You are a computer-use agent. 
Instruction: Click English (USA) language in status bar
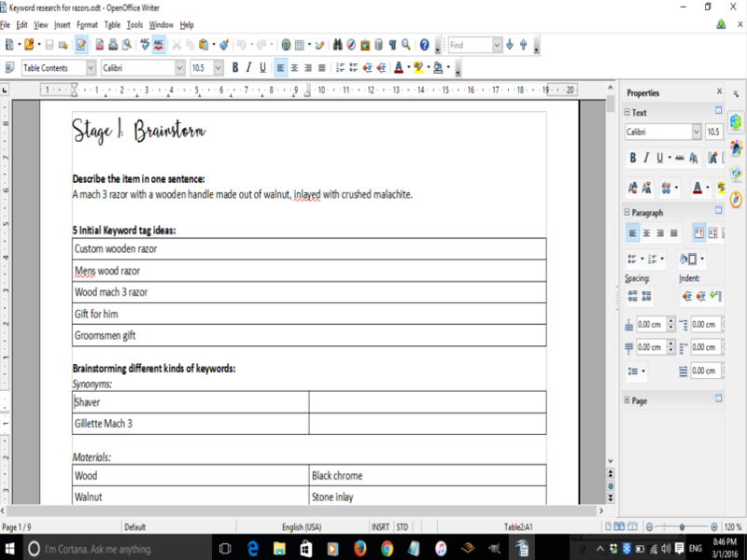pos(302,526)
